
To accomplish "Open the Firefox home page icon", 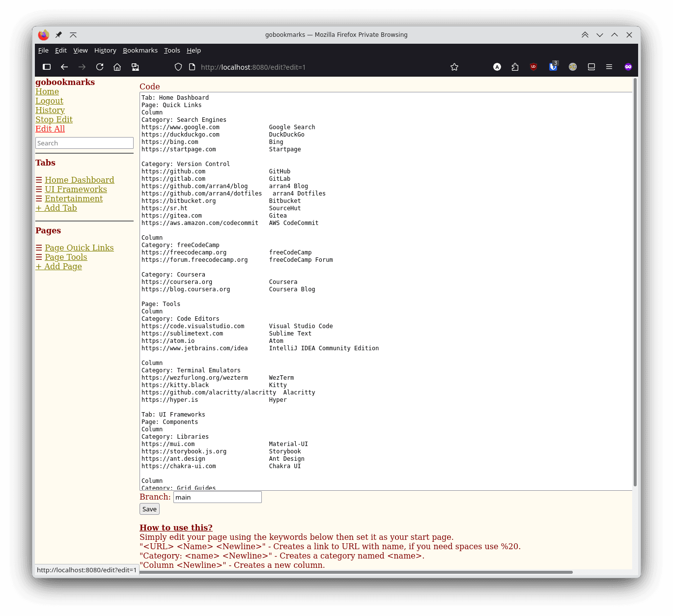I will pos(117,67).
